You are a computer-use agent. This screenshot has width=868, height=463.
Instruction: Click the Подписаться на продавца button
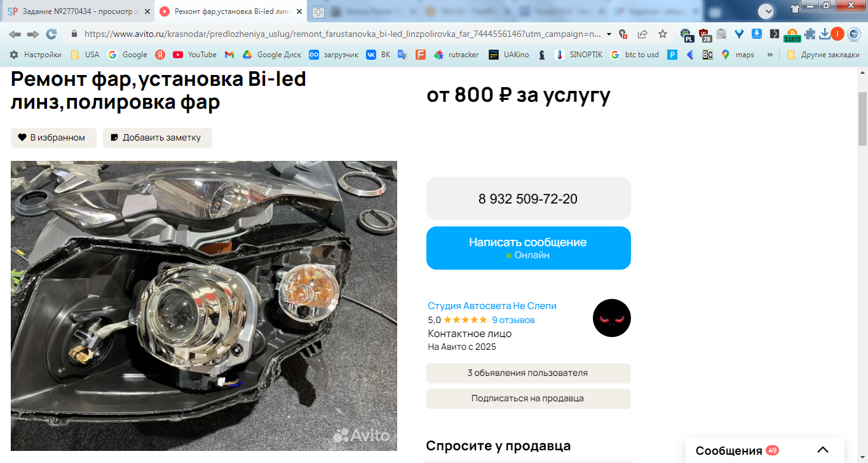[529, 399]
